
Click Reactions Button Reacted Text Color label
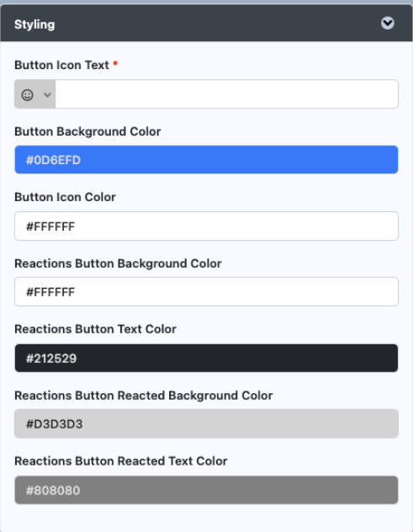pos(121,460)
